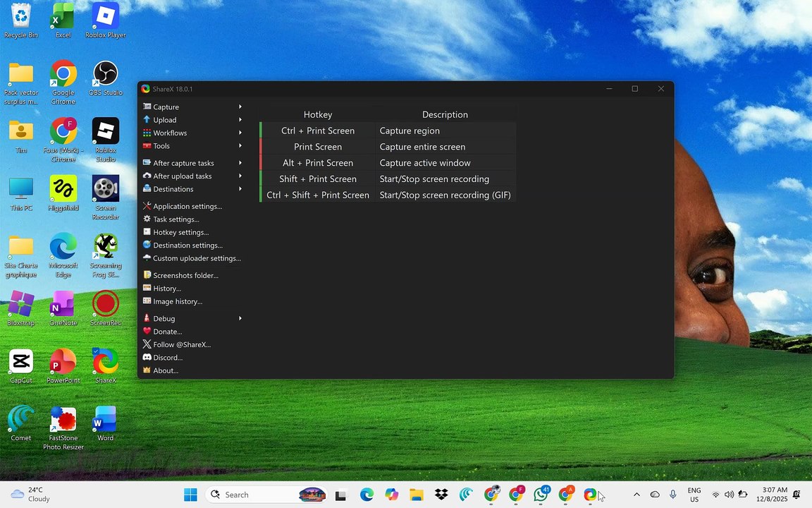Screen dimensions: 812x508
Task: Open the Tools submenu arrow
Action: point(240,145)
